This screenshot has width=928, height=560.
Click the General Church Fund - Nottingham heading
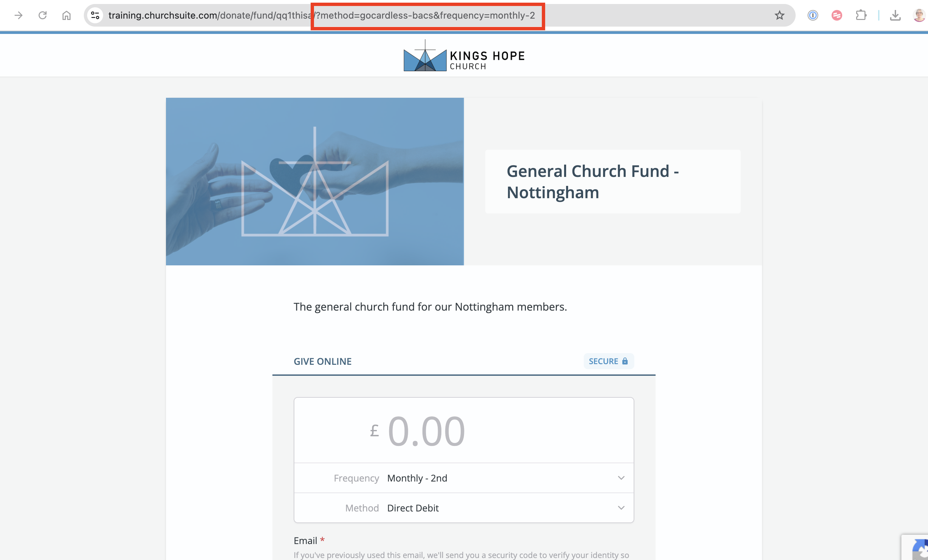(593, 182)
